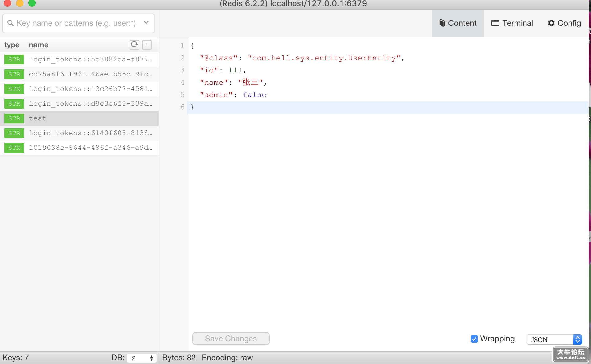Open the JSON format dropdown
The height and width of the screenshot is (364, 591).
554,339
